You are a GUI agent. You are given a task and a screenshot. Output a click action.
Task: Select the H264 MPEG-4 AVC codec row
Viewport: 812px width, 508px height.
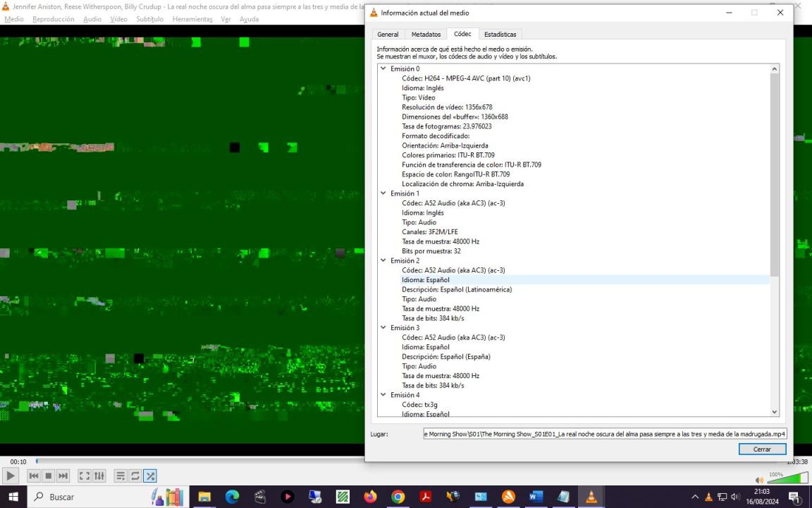click(x=466, y=78)
